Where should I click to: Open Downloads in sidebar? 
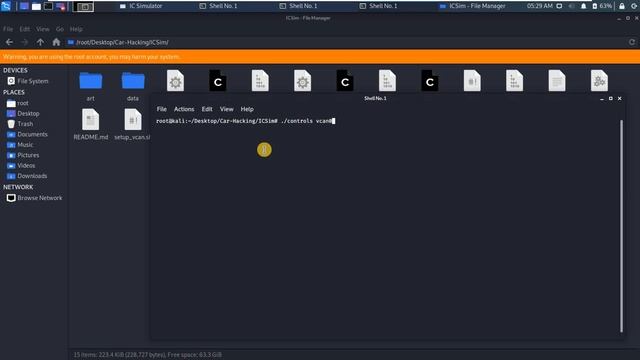pos(27,176)
